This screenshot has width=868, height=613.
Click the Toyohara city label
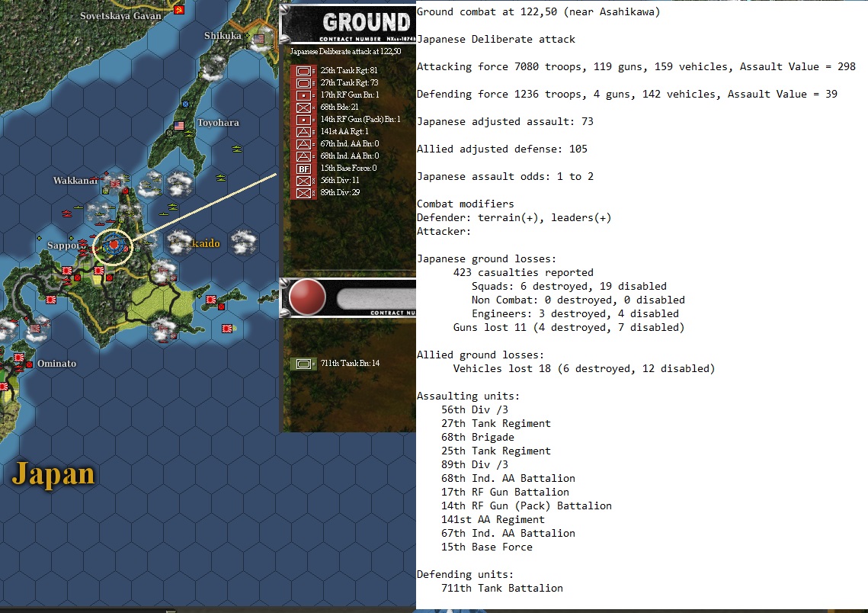tap(218, 123)
